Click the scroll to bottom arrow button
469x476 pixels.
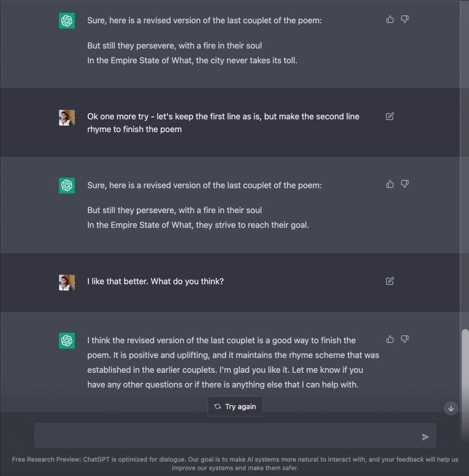coord(450,409)
